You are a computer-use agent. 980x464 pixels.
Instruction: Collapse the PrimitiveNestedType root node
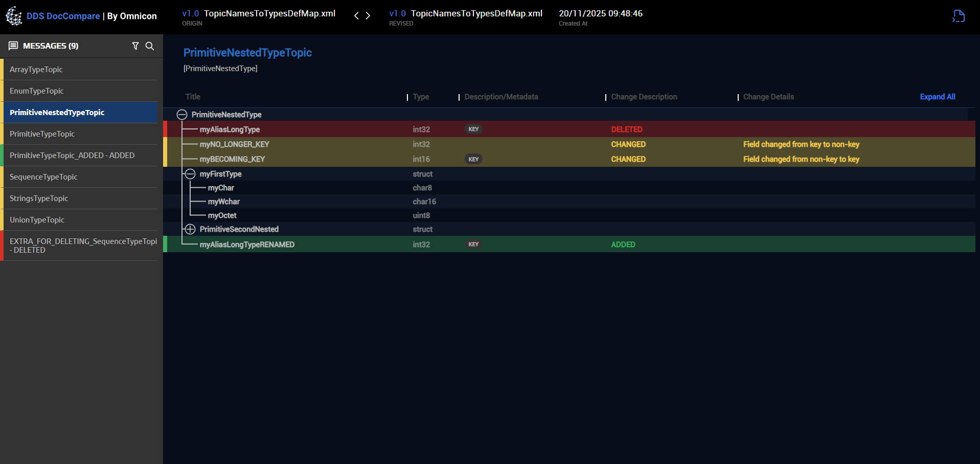pos(182,115)
